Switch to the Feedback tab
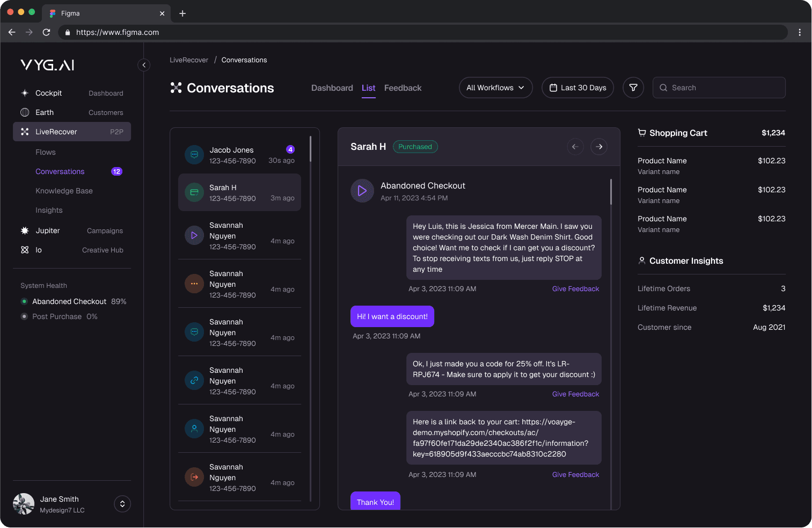Viewport: 812px width, 528px height. (403, 88)
